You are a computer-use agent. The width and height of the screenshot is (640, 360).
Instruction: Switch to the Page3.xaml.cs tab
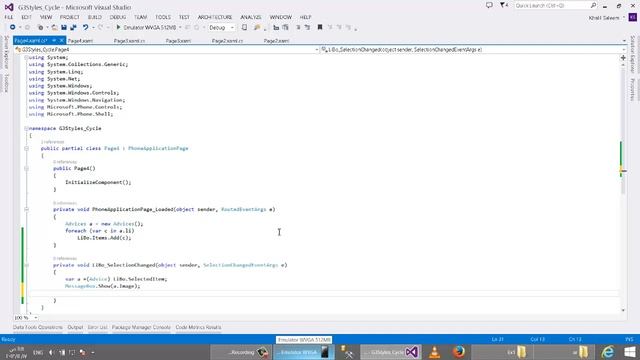tap(129, 41)
